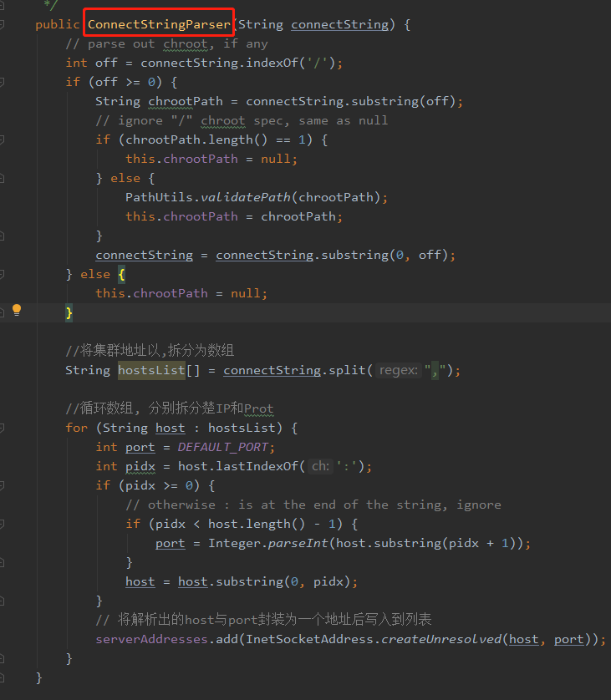Click 'substring(0, off)' call on connectString
The width and height of the screenshot is (611, 700).
(384, 255)
